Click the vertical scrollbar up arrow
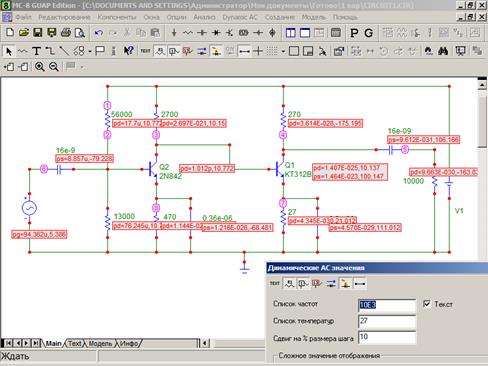 (482, 85)
